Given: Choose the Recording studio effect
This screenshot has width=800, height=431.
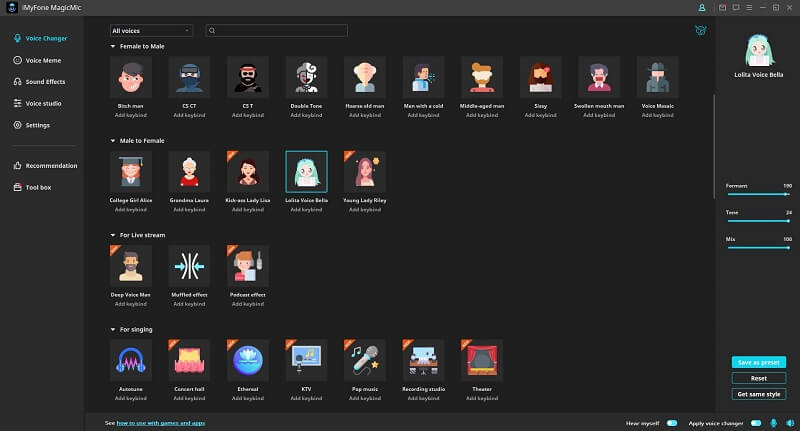Looking at the screenshot, I should pyautogui.click(x=423, y=360).
